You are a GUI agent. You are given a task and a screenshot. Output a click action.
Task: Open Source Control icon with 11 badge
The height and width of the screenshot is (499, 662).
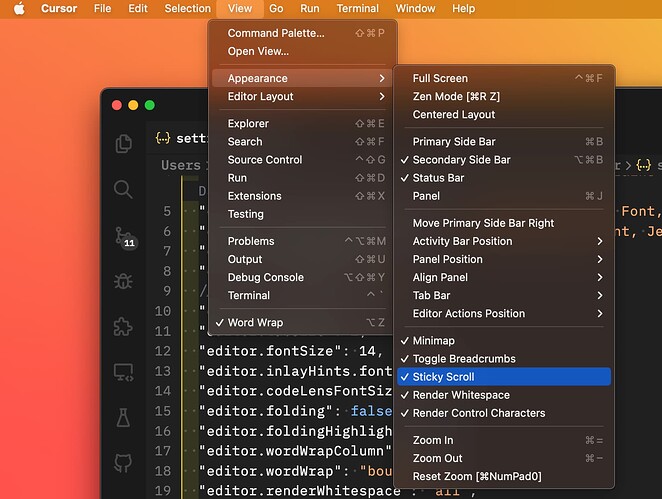pyautogui.click(x=125, y=238)
